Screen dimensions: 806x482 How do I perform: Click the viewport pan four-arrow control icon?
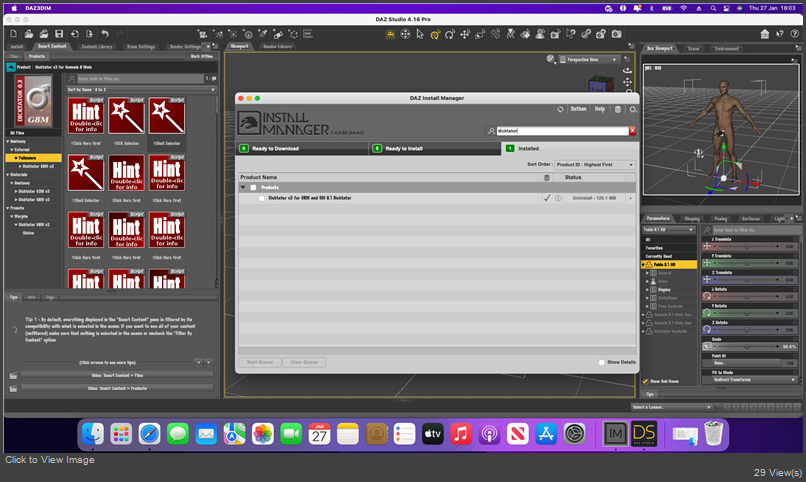pyautogui.click(x=628, y=82)
